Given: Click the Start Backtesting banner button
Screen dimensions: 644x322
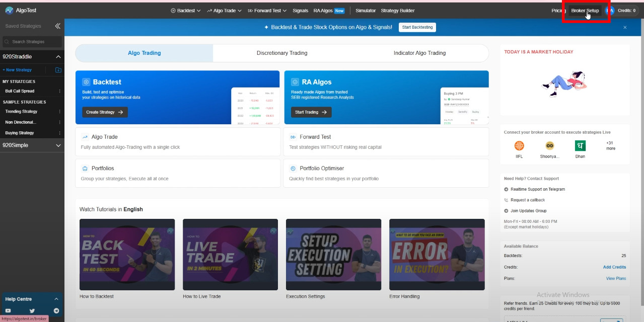Looking at the screenshot, I should (417, 27).
